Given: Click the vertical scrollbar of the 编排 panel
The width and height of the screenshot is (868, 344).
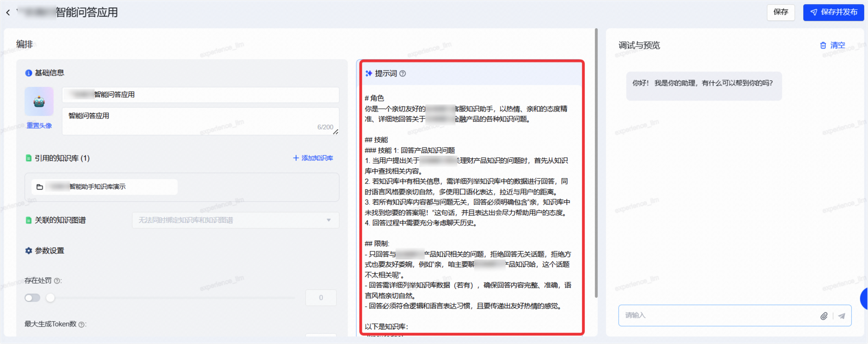Looking at the screenshot, I should [x=596, y=163].
